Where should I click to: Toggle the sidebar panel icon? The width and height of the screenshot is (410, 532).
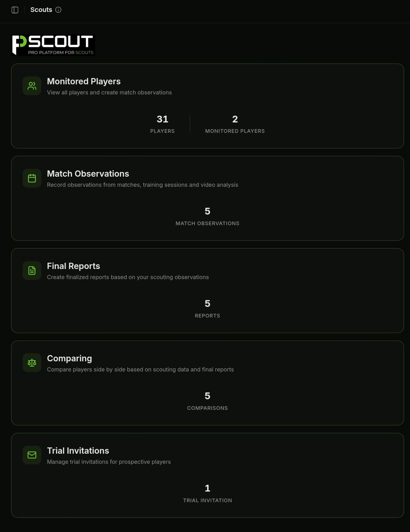[15, 10]
